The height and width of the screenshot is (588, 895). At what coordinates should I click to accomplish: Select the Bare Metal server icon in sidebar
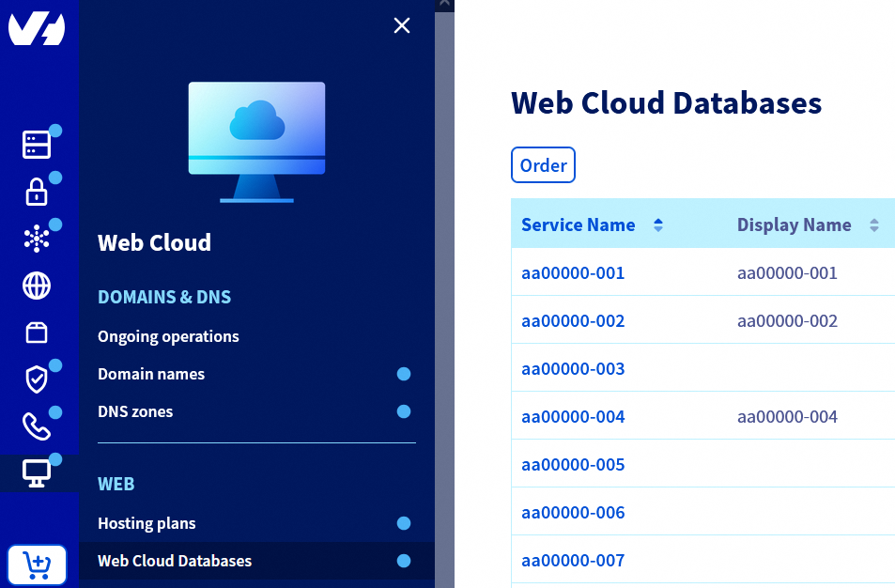point(36,145)
